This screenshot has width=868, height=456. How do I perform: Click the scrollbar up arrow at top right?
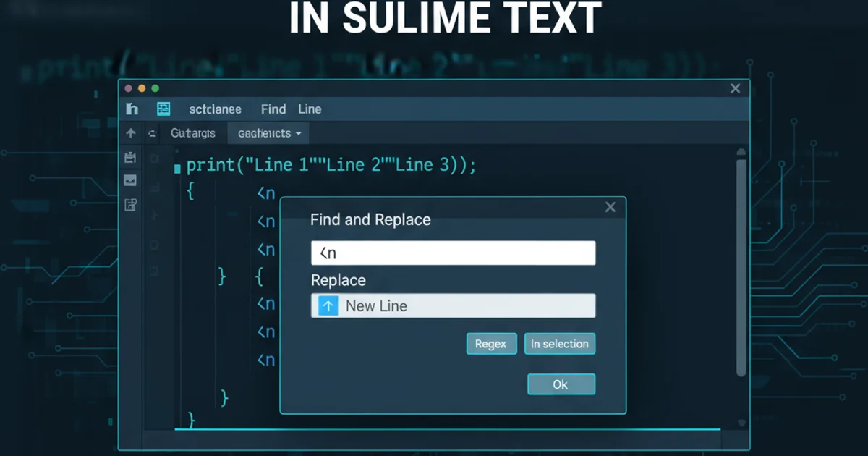pos(741,152)
